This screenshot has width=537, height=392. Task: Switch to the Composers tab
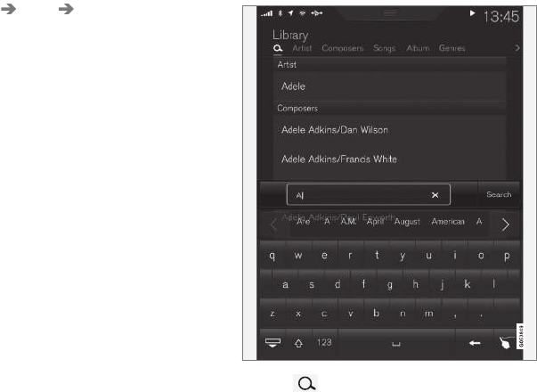tap(343, 48)
